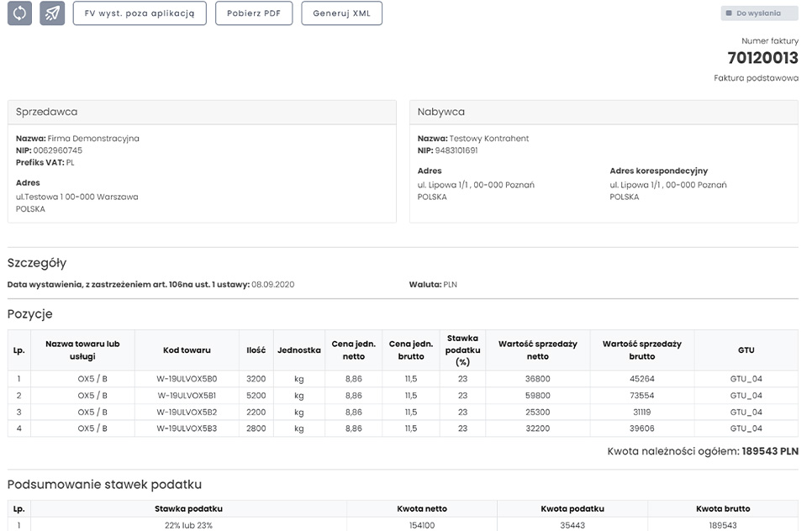
Task: Click seller NIP 0062960745
Action: point(57,150)
